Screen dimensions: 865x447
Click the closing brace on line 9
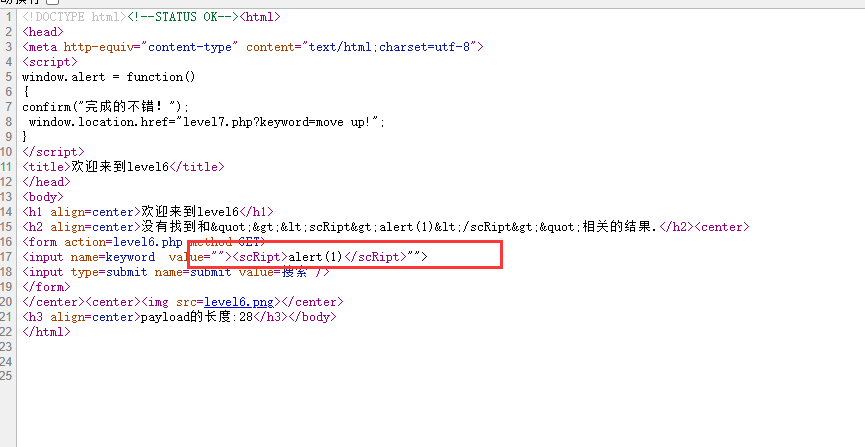pos(25,136)
